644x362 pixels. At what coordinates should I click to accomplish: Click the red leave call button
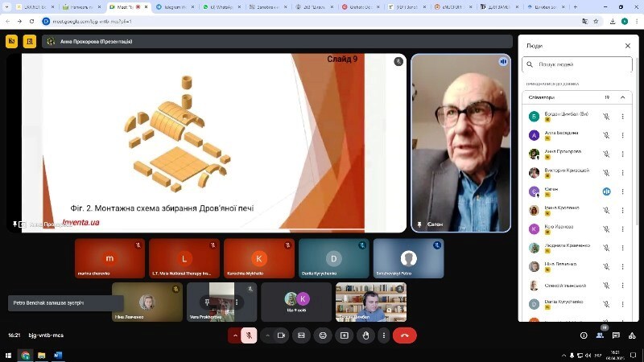404,335
